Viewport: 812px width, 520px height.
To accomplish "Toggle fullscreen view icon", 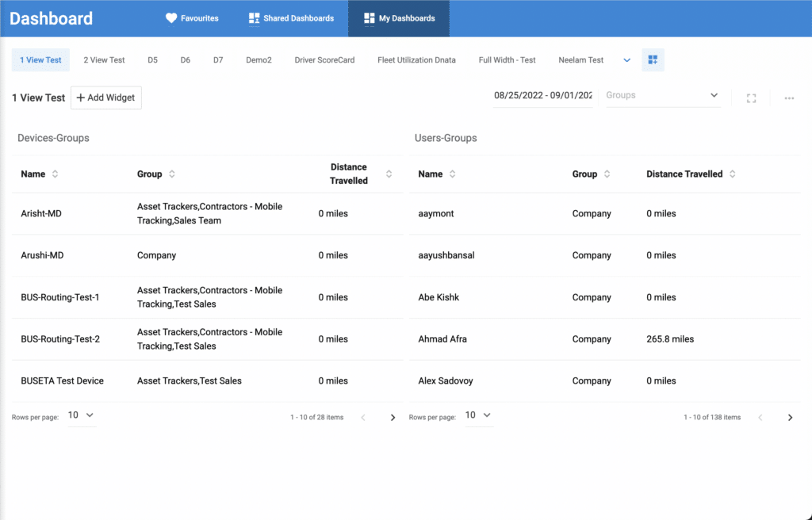I will coord(751,98).
